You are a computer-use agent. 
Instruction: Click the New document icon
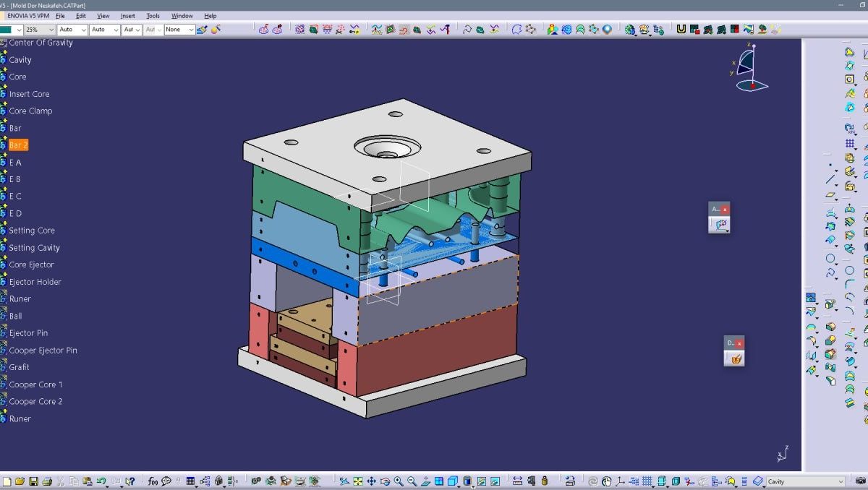[7, 481]
